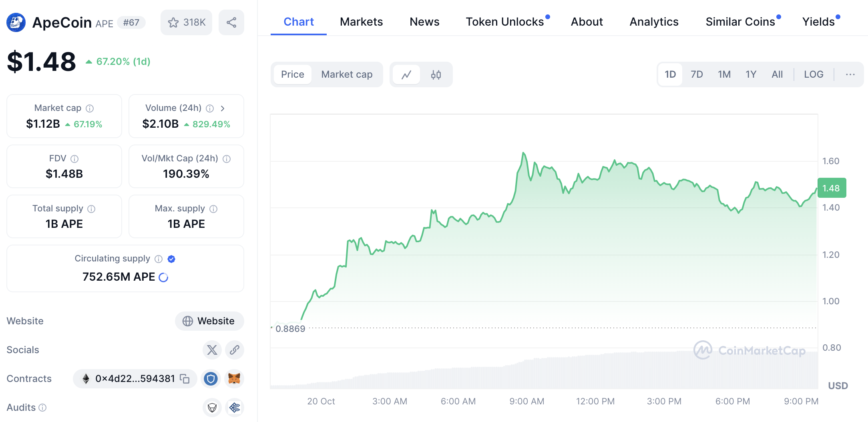The width and height of the screenshot is (868, 422).
Task: Open the Similar Coins tab
Action: 740,22
